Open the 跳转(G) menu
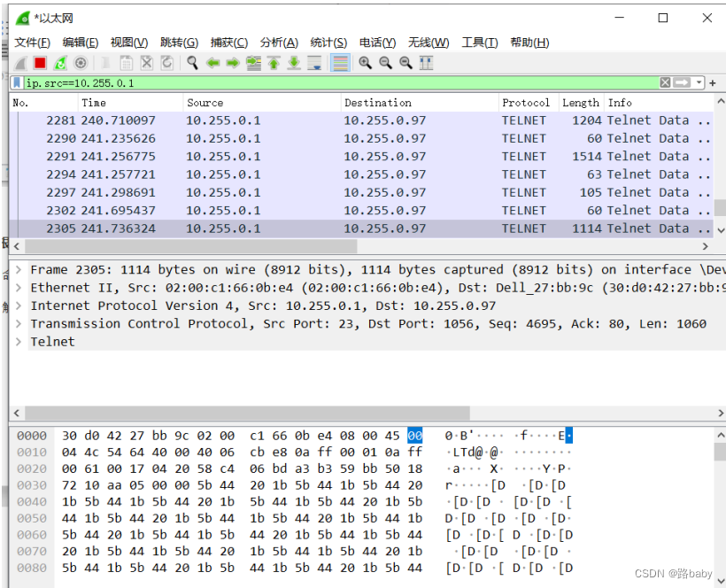The image size is (726, 588). tap(179, 43)
